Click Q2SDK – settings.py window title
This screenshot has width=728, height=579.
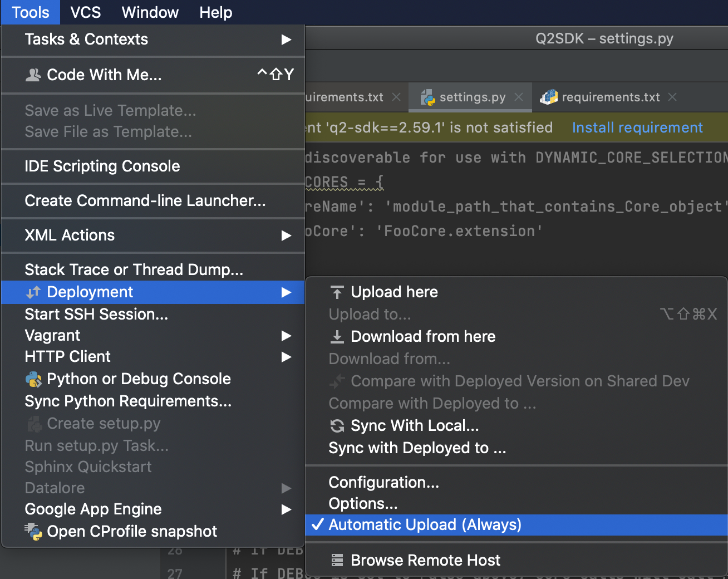604,38
